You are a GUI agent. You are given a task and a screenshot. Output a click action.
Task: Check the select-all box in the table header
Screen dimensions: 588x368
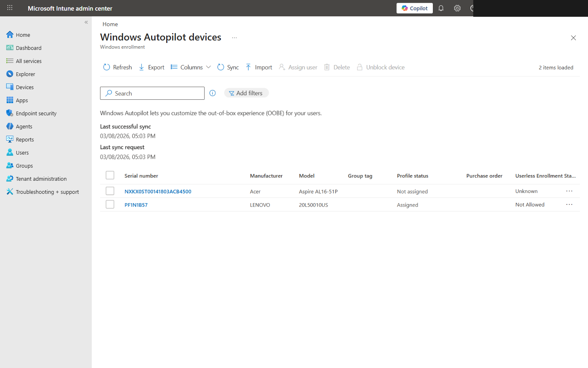(x=110, y=175)
